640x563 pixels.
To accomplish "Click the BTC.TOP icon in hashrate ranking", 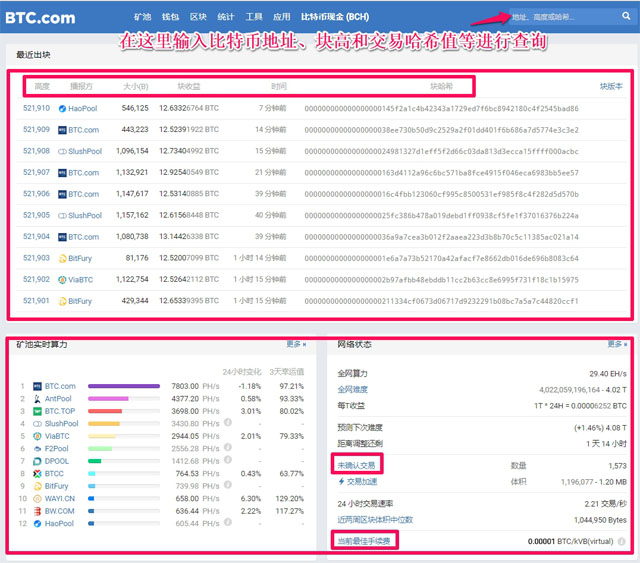I will [37, 411].
